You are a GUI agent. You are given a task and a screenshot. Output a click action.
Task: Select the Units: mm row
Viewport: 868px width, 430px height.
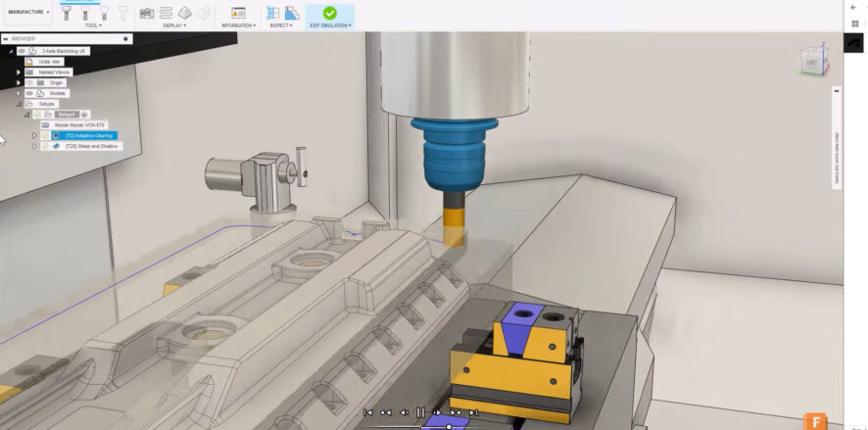pyautogui.click(x=44, y=62)
